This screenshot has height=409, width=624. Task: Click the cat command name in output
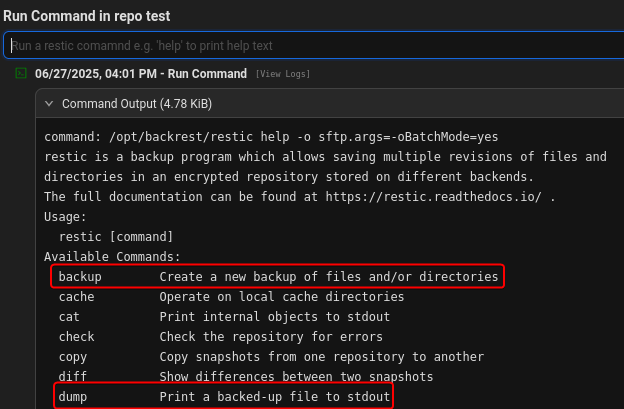pos(69,317)
